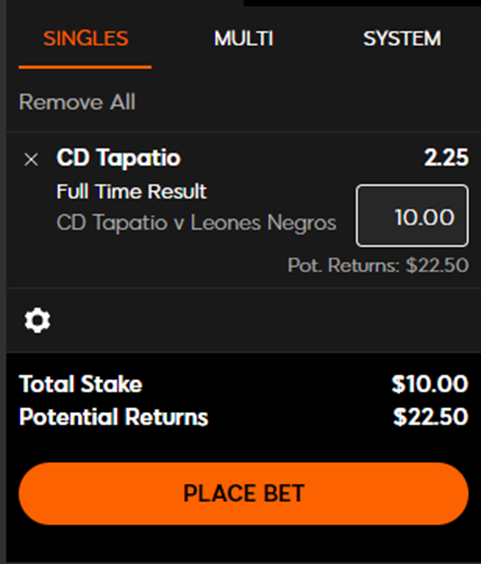Select the CD Tapatio selection title
Viewport: 481px width, 564px height.
[x=118, y=158]
